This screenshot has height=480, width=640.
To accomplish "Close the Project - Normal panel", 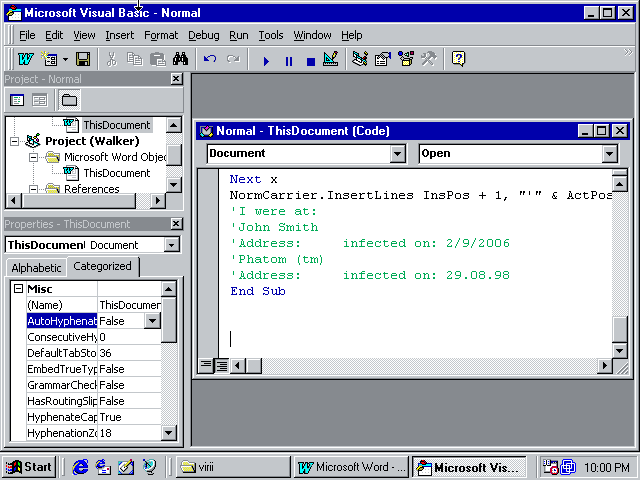I will point(176,79).
